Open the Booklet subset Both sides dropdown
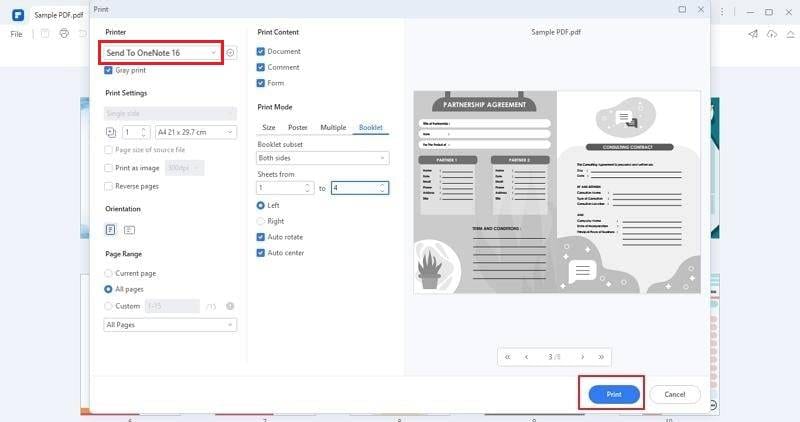The image size is (800, 422). [x=322, y=158]
